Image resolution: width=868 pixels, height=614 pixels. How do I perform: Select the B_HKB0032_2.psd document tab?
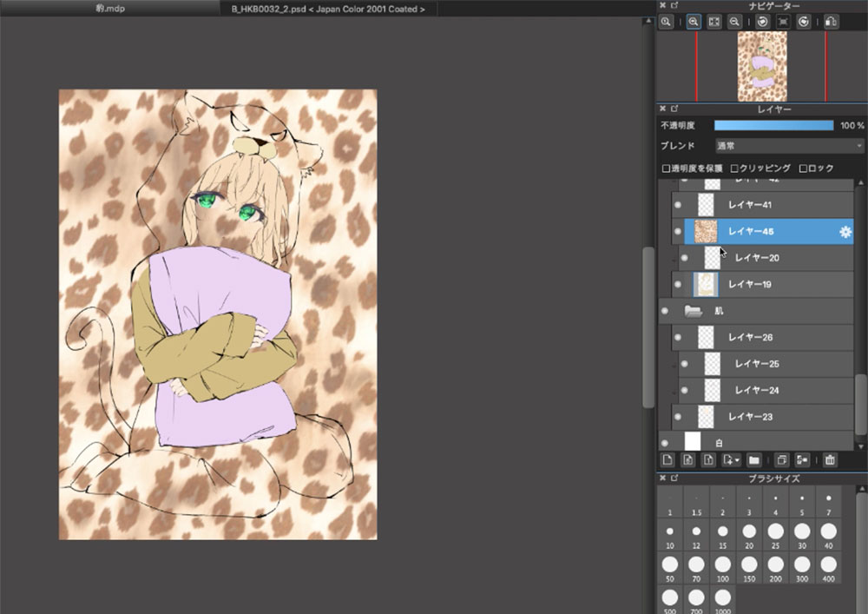[328, 8]
